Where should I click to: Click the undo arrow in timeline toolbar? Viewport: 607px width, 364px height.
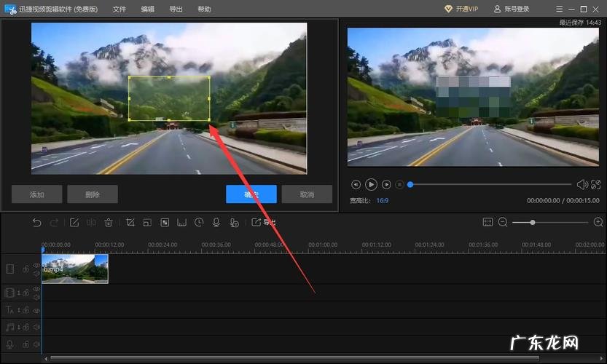[x=37, y=223]
